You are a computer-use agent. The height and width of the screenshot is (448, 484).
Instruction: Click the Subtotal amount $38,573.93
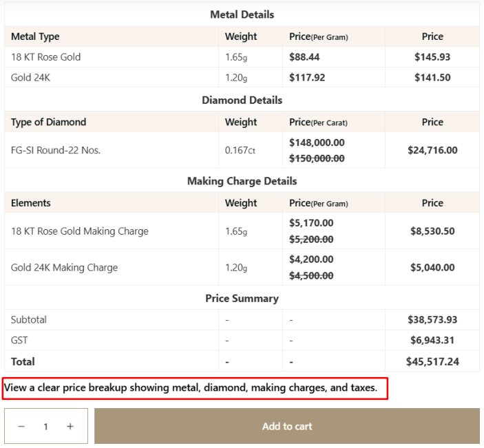click(432, 320)
